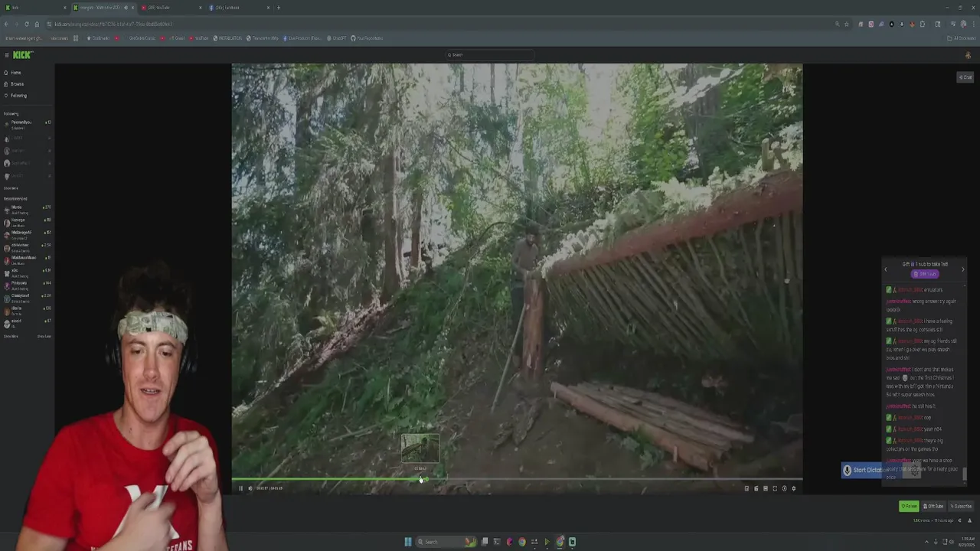Collapse the Chat panel button
The height and width of the screenshot is (551, 980).
point(965,77)
